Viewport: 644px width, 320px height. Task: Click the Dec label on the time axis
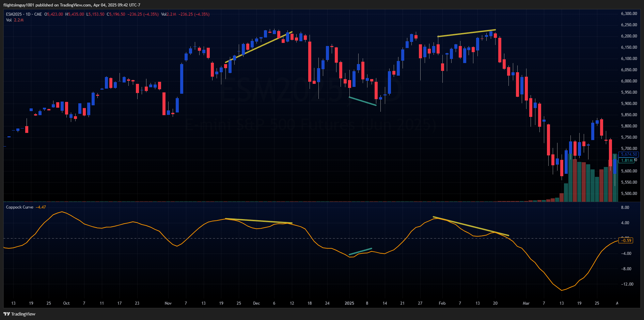pyautogui.click(x=256, y=303)
